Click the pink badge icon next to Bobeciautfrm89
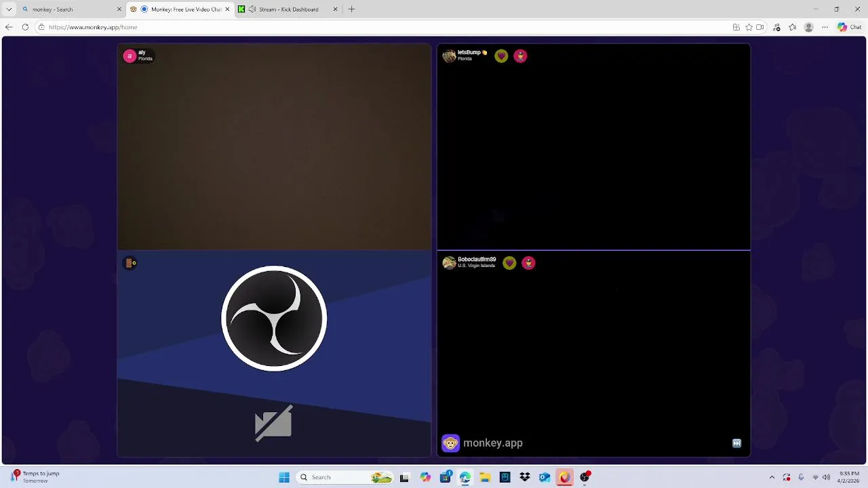The width and height of the screenshot is (868, 488). 528,263
